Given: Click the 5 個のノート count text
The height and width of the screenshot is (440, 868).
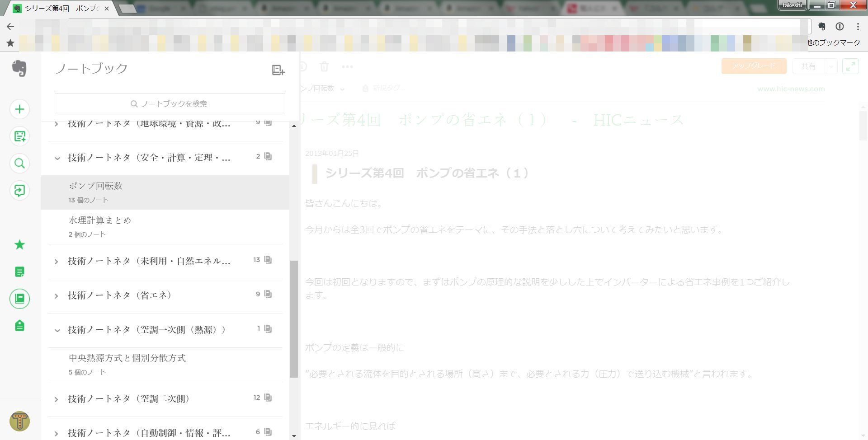Looking at the screenshot, I should 87,372.
